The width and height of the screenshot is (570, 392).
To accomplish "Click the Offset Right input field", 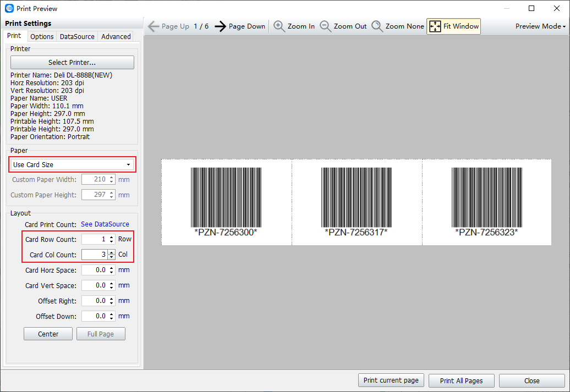I will tap(95, 301).
